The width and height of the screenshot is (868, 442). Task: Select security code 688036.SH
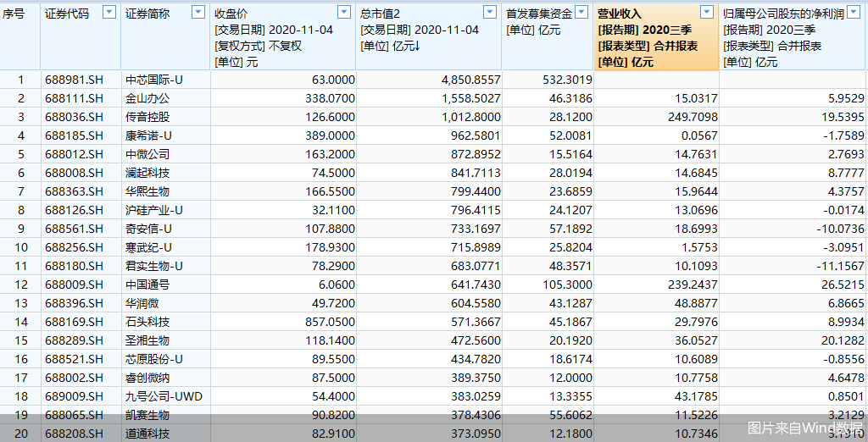tap(75, 118)
